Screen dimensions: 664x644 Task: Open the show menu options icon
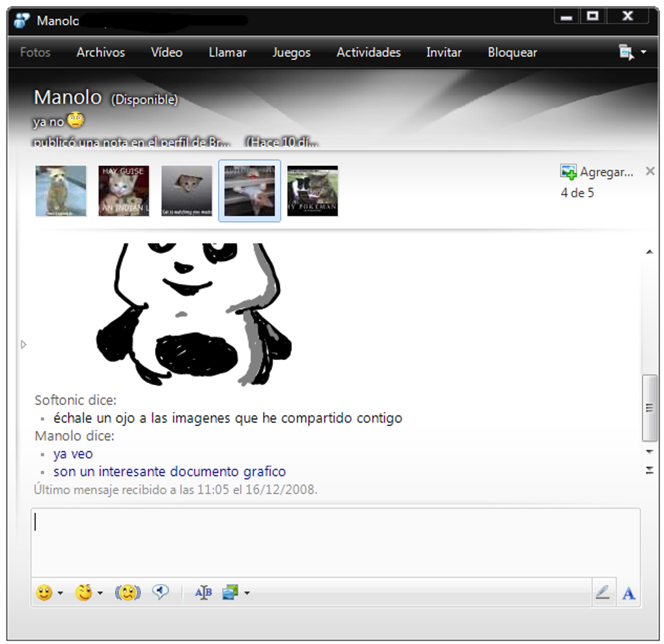(x=626, y=52)
